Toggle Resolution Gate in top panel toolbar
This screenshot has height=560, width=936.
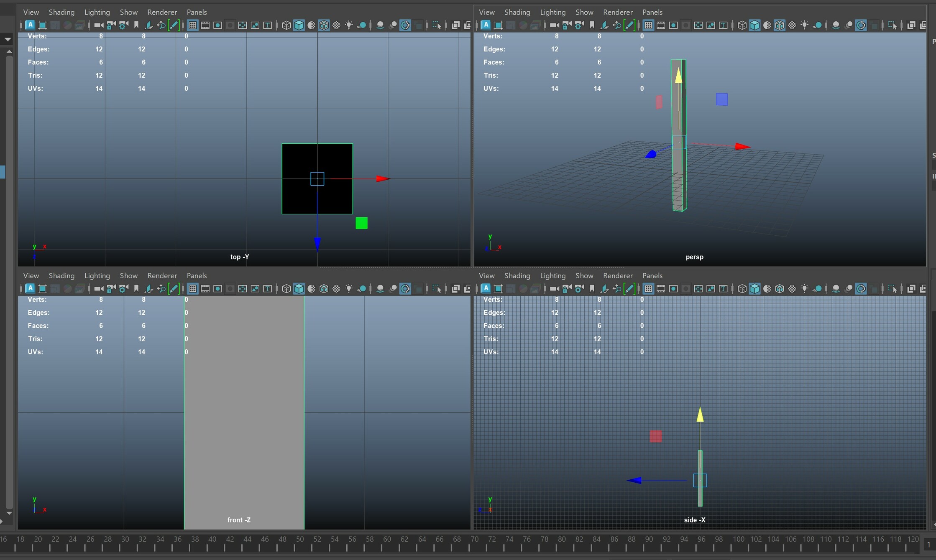(217, 25)
